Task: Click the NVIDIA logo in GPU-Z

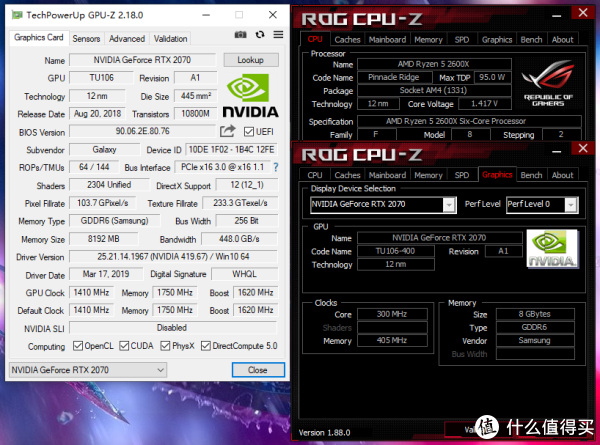Action: coord(250,96)
